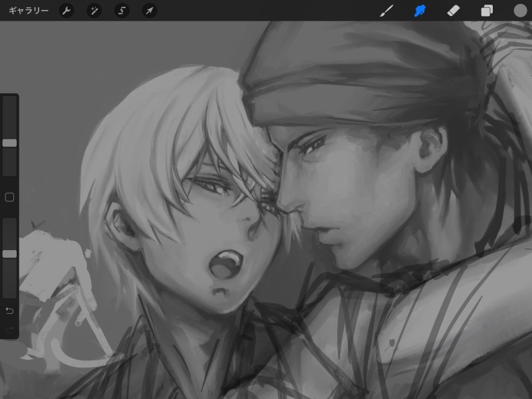Image resolution: width=532 pixels, height=399 pixels.
Task: Open the Layers panel
Action: pyautogui.click(x=487, y=11)
